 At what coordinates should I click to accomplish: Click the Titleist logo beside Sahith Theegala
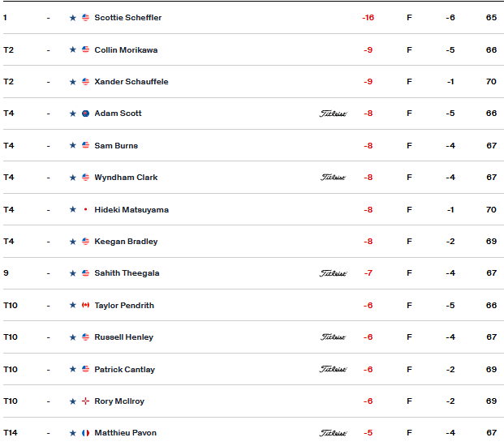(333, 273)
